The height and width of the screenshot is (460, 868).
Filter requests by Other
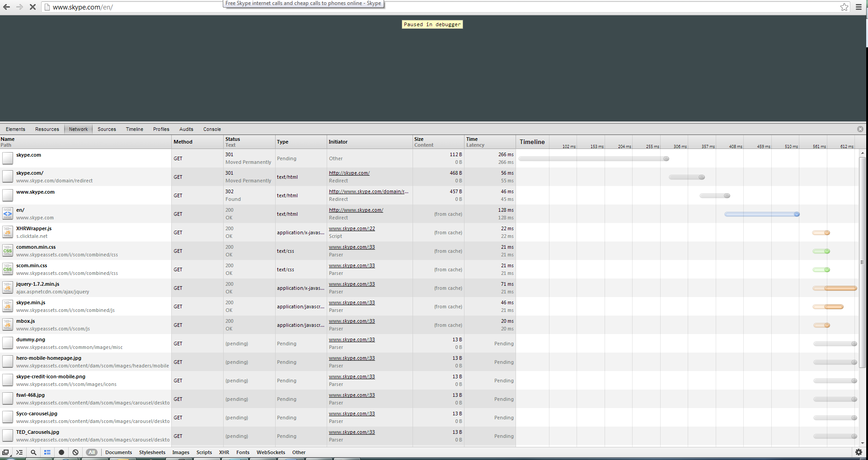[x=299, y=452]
